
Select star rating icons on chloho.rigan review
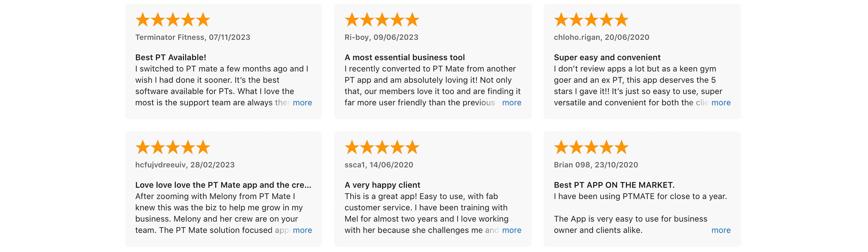pyautogui.click(x=591, y=19)
